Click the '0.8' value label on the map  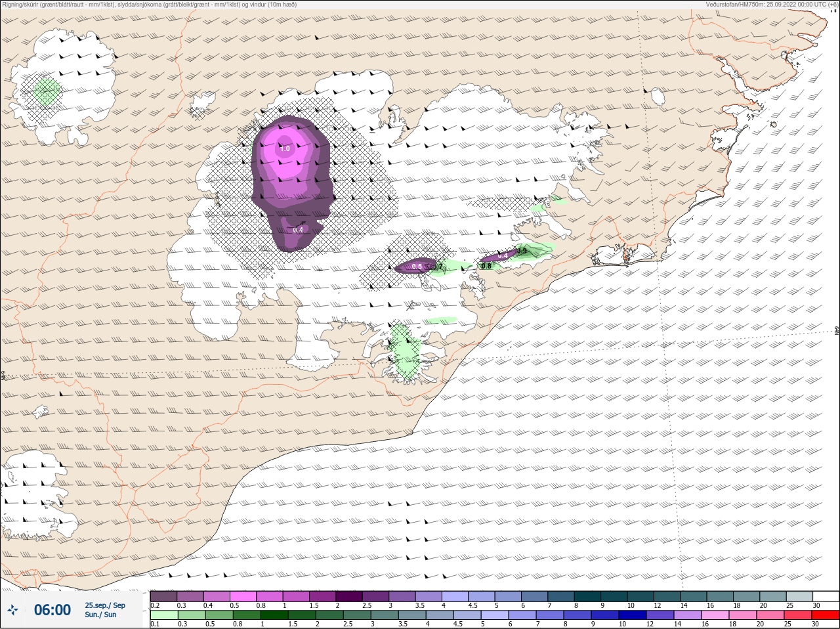486,266
